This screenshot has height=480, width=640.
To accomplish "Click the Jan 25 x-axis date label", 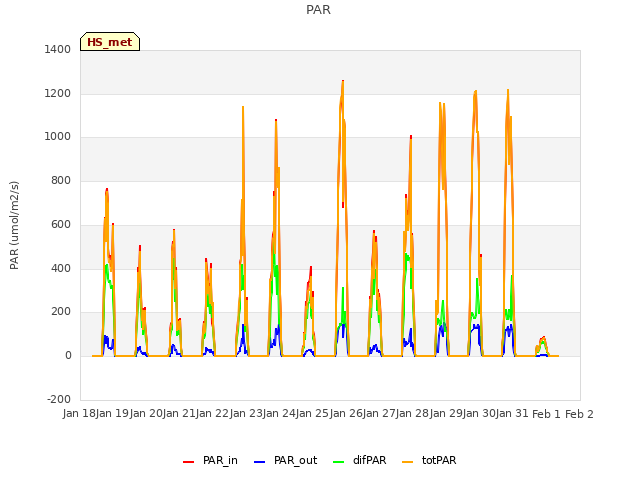I will [x=312, y=414].
